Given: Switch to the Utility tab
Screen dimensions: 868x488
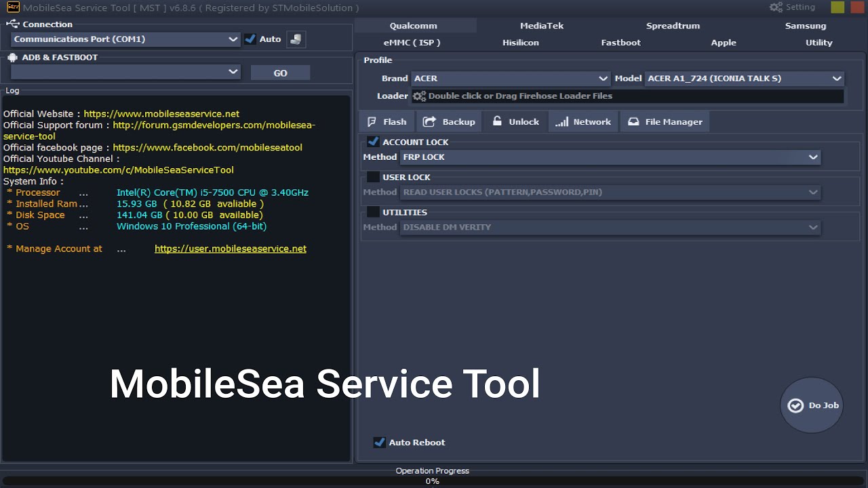Looking at the screenshot, I should coord(818,43).
